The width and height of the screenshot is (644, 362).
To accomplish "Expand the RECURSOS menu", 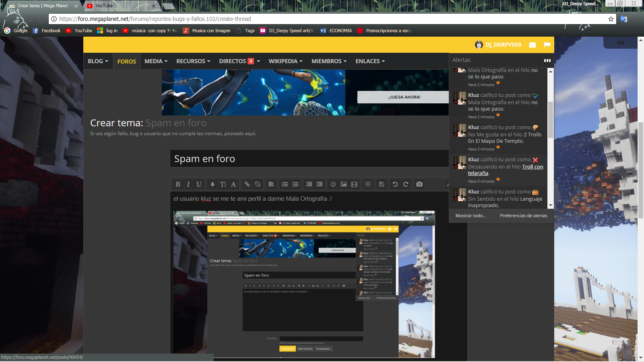I will [193, 61].
